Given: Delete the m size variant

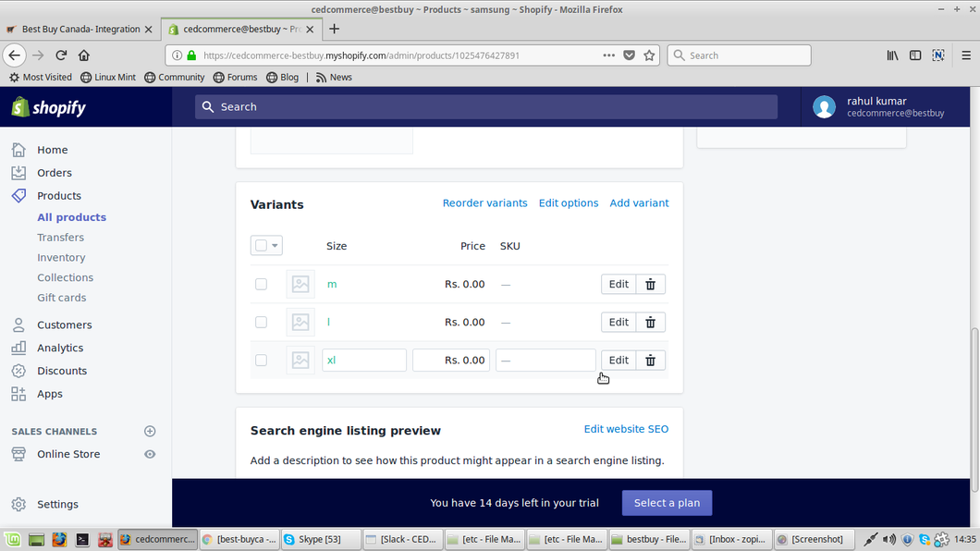Looking at the screenshot, I should (650, 285).
